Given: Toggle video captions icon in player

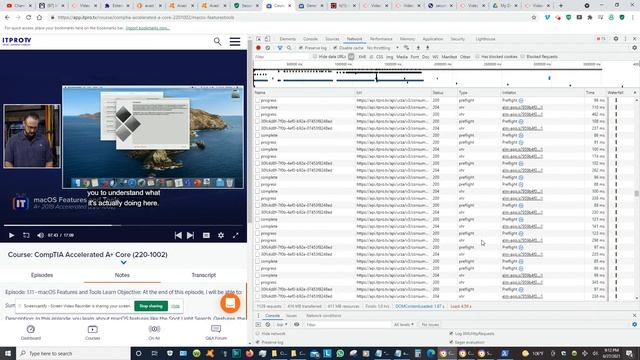Looking at the screenshot, I should (206, 235).
